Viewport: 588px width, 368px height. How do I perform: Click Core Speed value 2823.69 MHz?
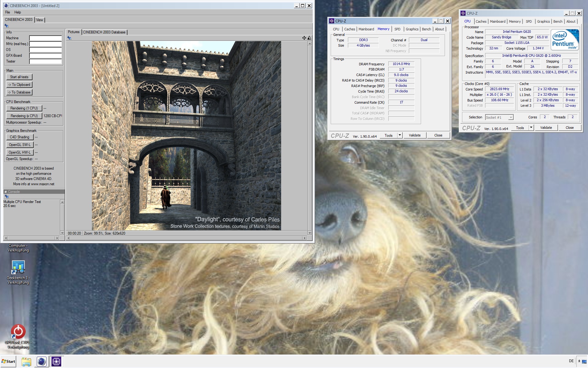point(499,89)
